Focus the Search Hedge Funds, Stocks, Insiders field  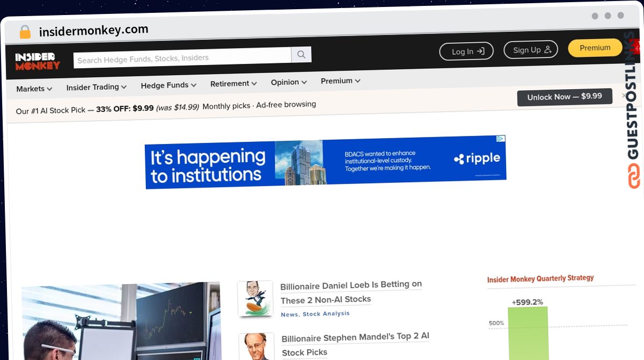click(182, 57)
